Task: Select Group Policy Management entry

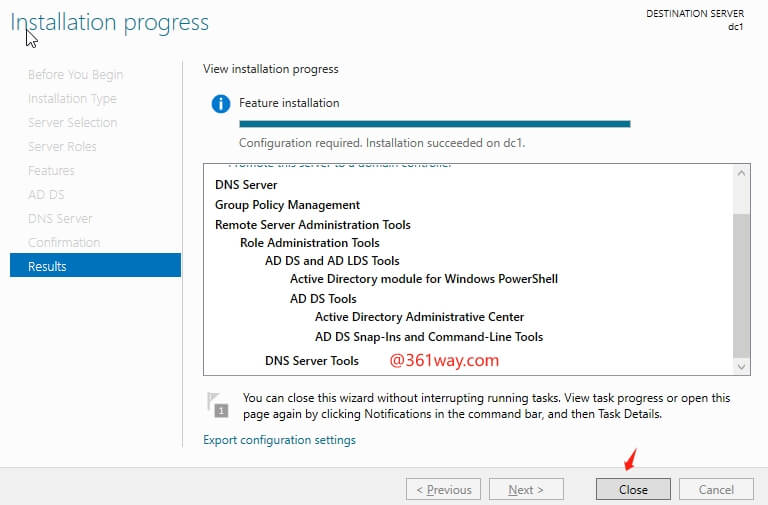Action: 287,205
